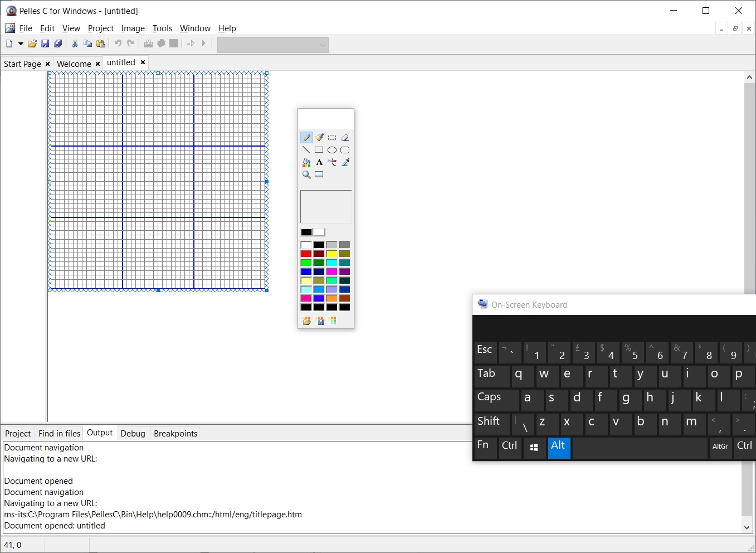Pick the magenta color swatch

(332, 271)
